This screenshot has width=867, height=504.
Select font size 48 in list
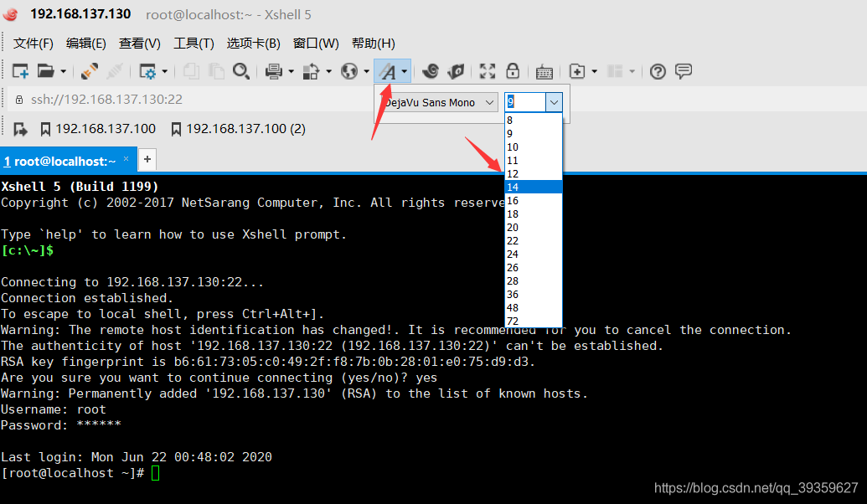533,308
